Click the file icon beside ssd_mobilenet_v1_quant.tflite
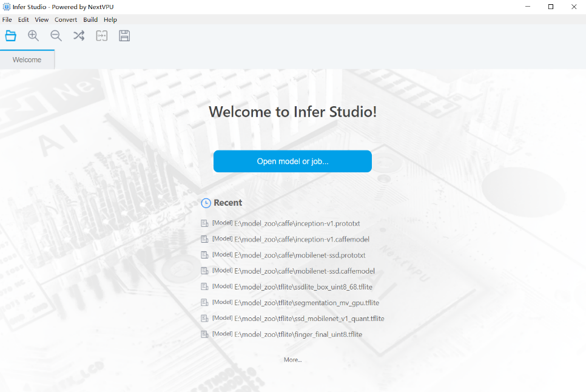 point(204,319)
